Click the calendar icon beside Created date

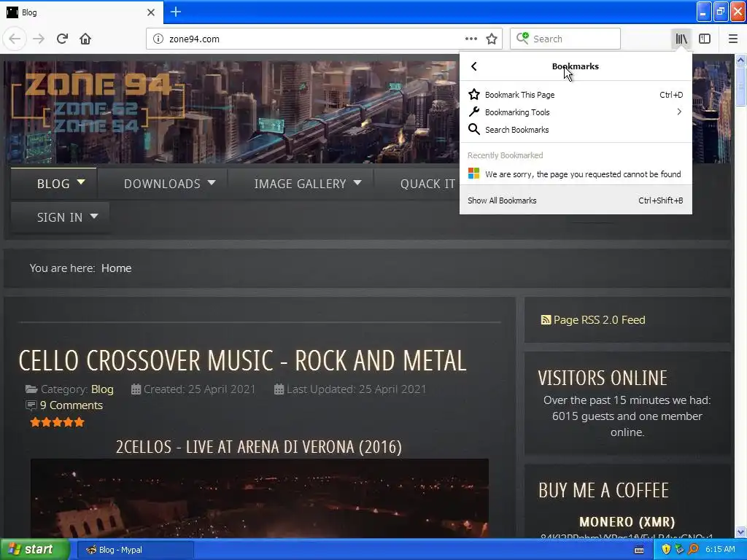coord(136,389)
